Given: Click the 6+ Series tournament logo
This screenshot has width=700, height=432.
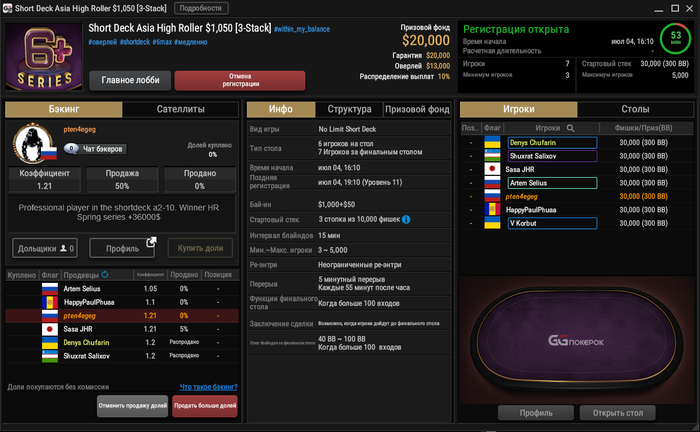Looking at the screenshot, I should click(44, 57).
